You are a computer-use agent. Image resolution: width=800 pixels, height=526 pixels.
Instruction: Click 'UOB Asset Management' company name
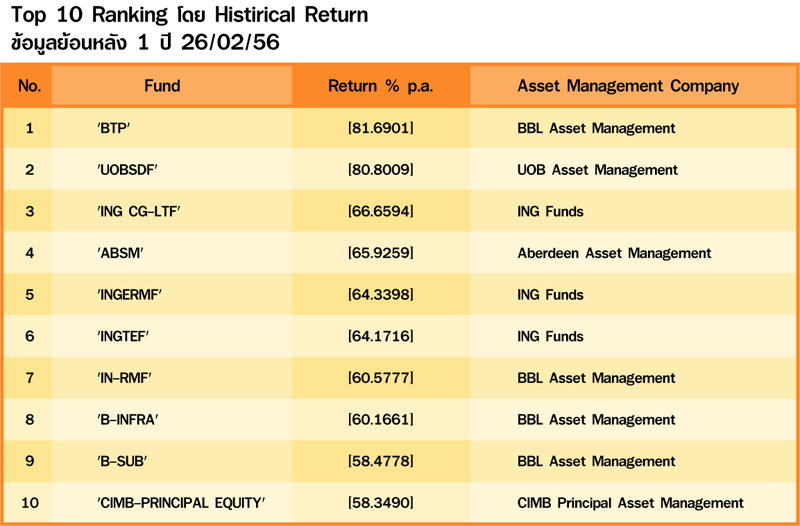pos(597,170)
